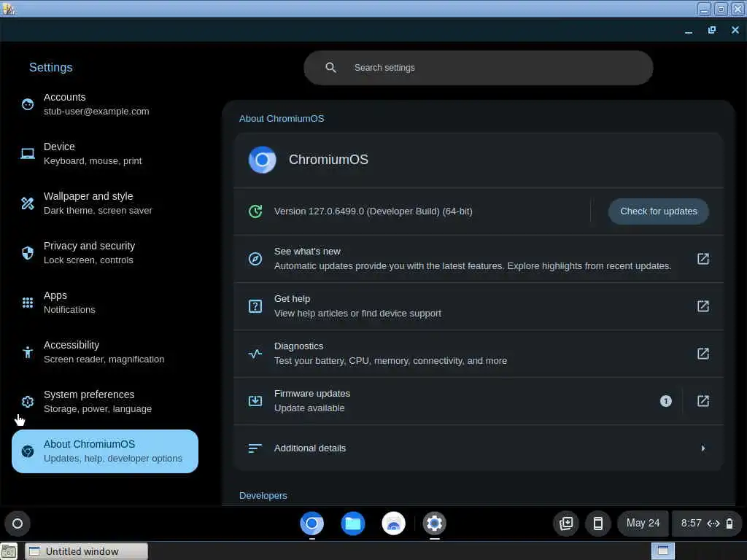This screenshot has height=560, width=747.
Task: Click the Device laptop icon
Action: pyautogui.click(x=28, y=154)
